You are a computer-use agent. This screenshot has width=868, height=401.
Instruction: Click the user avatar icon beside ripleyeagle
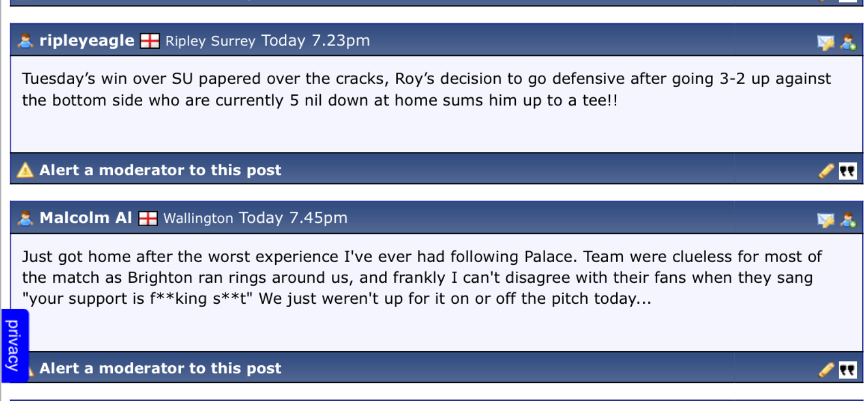tap(25, 41)
